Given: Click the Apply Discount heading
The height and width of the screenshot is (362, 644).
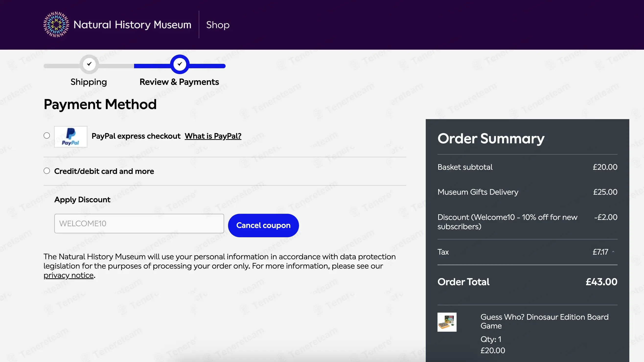Looking at the screenshot, I should coord(82,200).
